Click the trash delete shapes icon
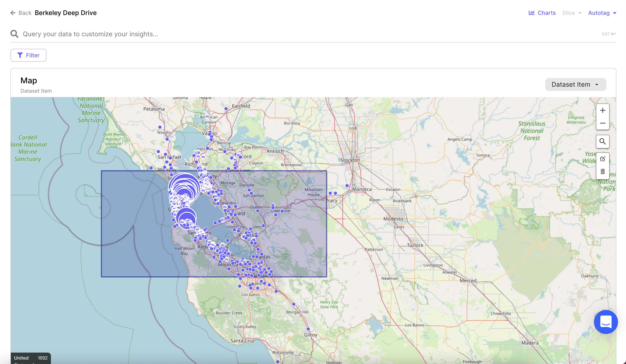Image resolution: width=626 pixels, height=364 pixels. point(602,171)
